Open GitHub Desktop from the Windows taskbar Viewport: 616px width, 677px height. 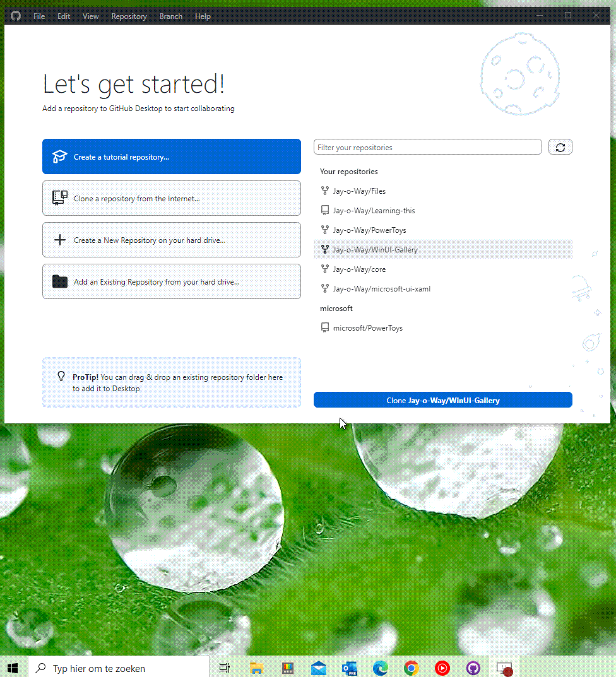(x=473, y=668)
